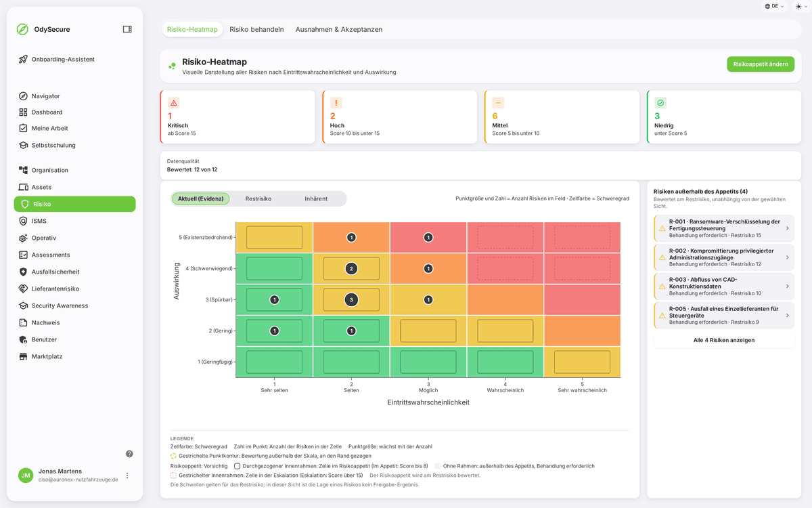Click risk dot at Spürbar, Möglich

click(428, 299)
